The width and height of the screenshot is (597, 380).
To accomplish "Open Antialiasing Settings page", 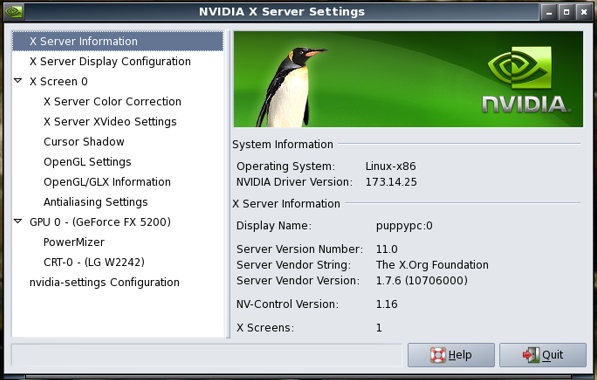I will point(96,202).
